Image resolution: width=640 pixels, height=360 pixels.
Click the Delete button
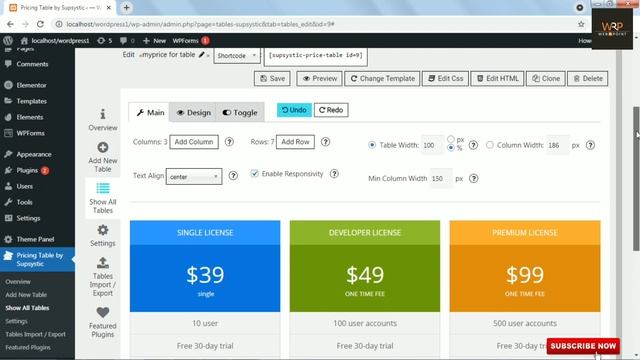point(587,78)
